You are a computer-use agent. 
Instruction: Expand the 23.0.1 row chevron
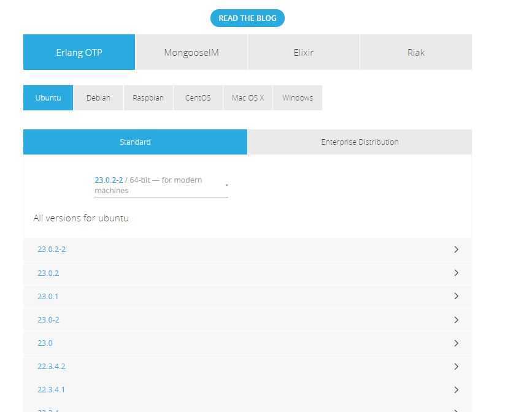click(457, 296)
